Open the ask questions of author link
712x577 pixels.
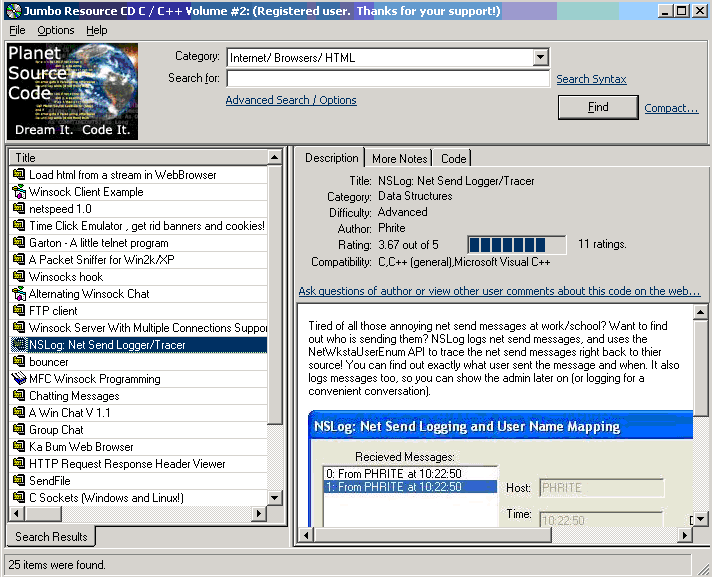(499, 291)
